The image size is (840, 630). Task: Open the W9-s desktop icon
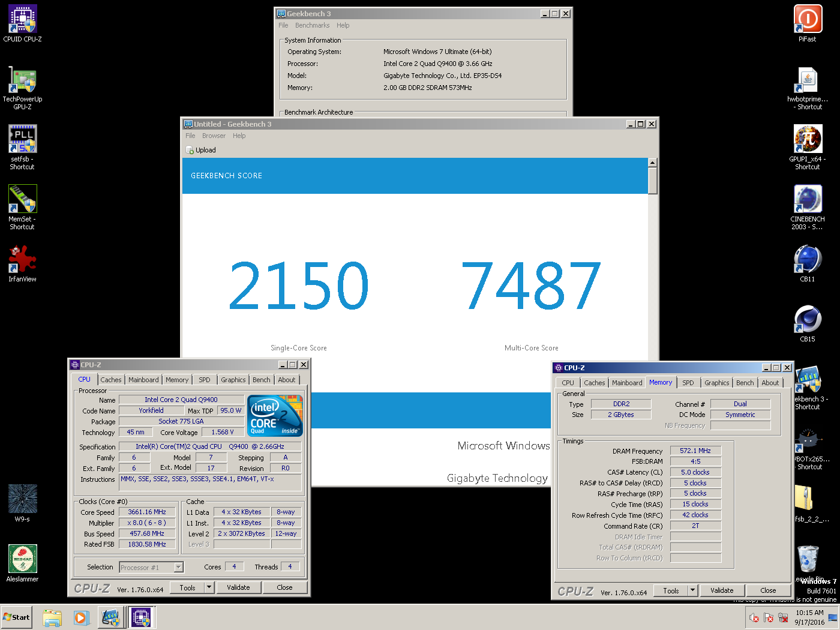tap(23, 504)
